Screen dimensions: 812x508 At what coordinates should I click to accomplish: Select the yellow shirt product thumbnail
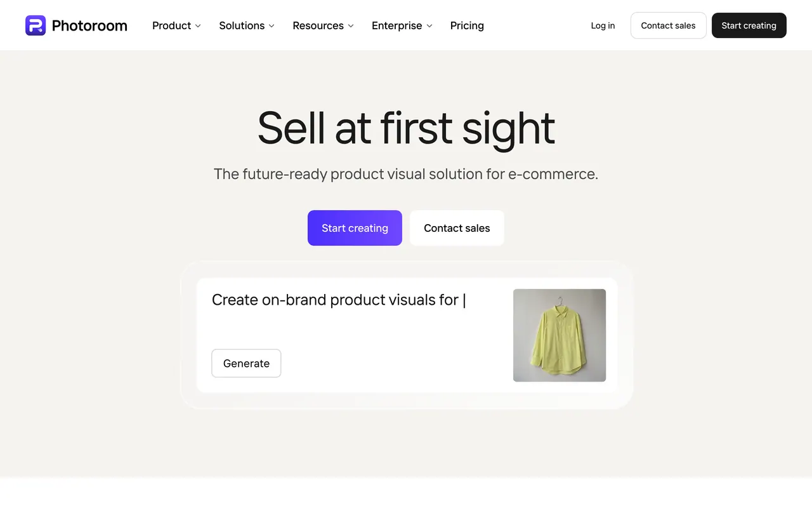pos(560,335)
